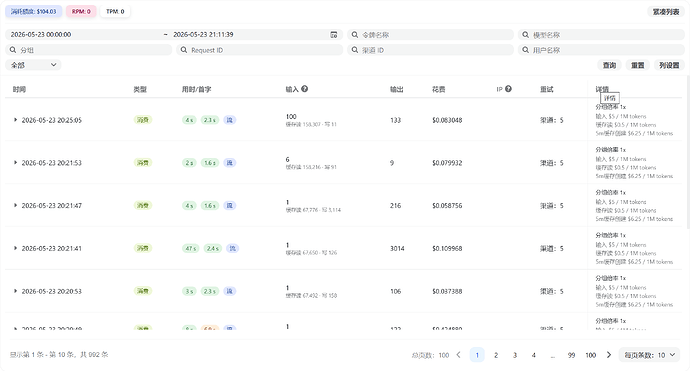The image size is (690, 371).
Task: Click end date 2026-05-23 21:11:39
Action: pyautogui.click(x=203, y=35)
